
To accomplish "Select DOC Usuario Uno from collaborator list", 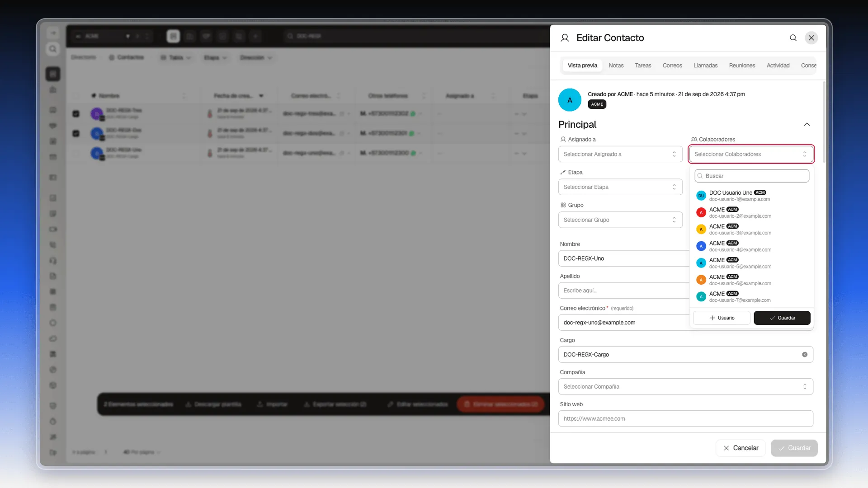I will [751, 196].
